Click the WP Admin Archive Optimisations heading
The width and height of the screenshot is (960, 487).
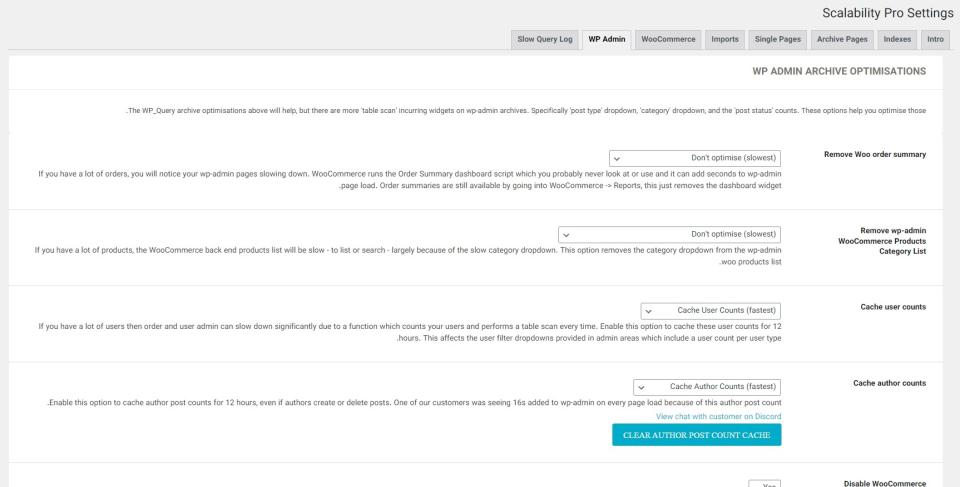[x=838, y=72]
